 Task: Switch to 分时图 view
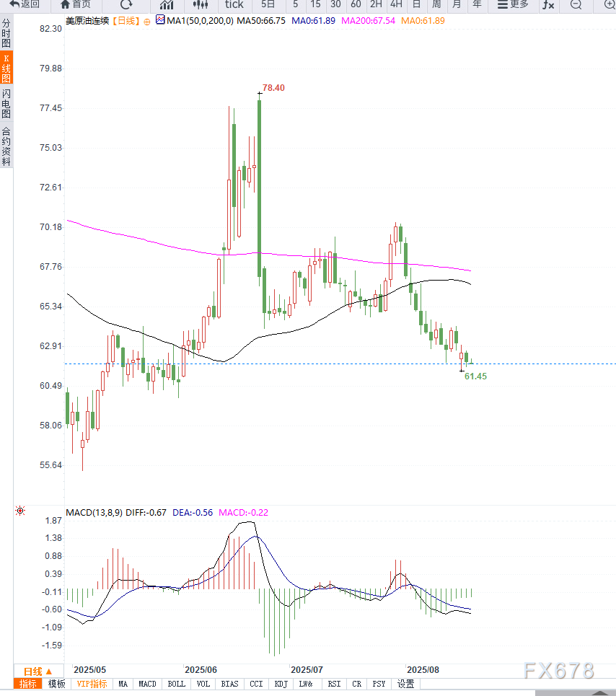(6, 33)
